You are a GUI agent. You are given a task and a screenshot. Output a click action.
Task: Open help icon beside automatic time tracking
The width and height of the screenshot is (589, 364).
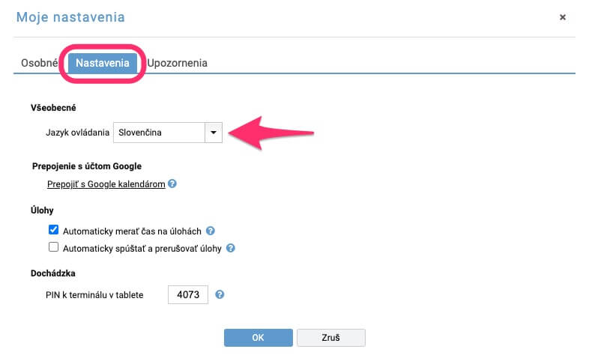[x=211, y=231]
